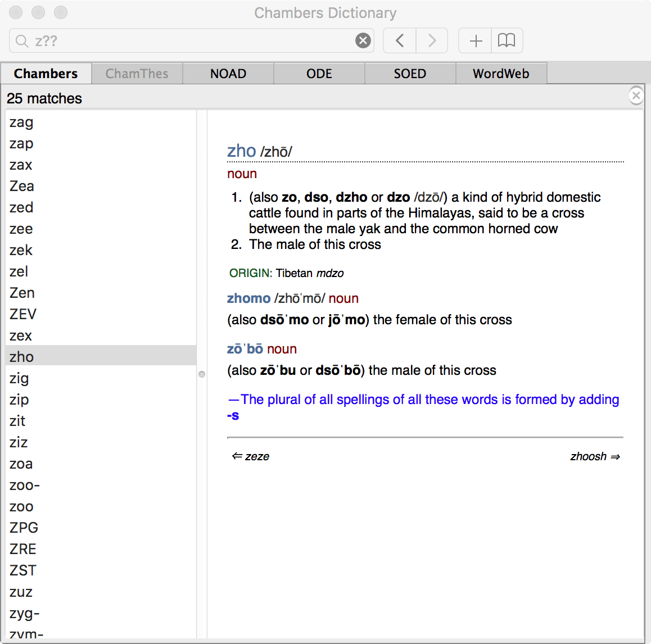This screenshot has width=651, height=644.
Task: Click the '25 matches' count label
Action: 44,98
